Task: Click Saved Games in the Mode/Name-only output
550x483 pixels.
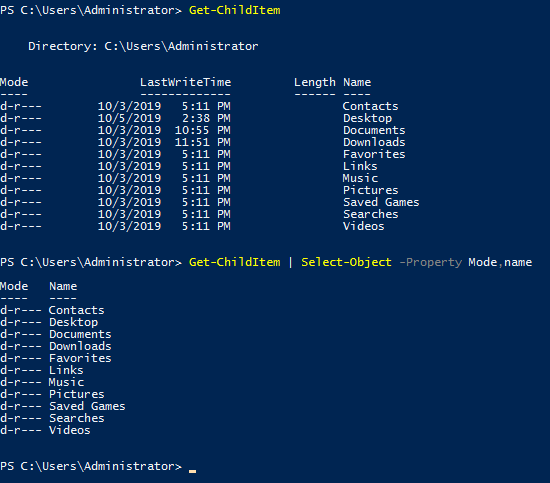Action: [x=87, y=406]
